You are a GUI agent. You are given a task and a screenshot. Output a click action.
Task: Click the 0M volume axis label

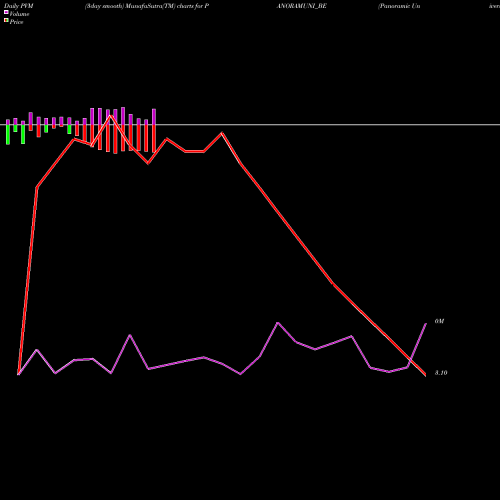(439, 321)
